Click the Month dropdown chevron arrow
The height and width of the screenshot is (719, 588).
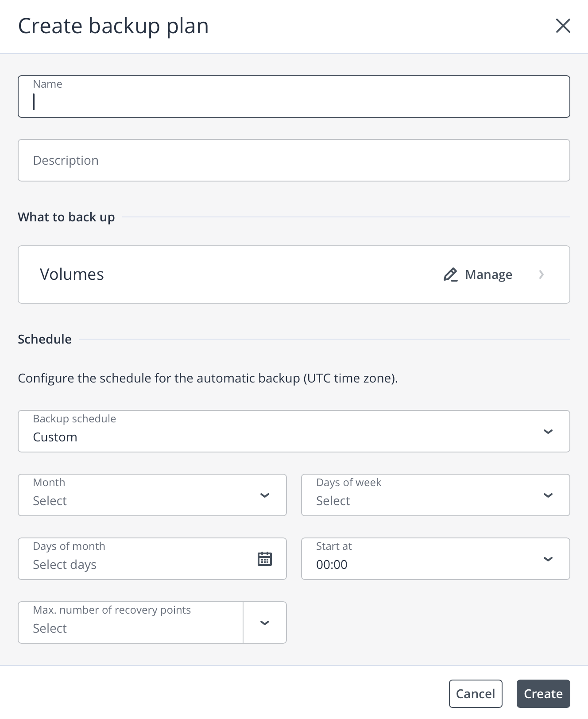[x=264, y=495]
